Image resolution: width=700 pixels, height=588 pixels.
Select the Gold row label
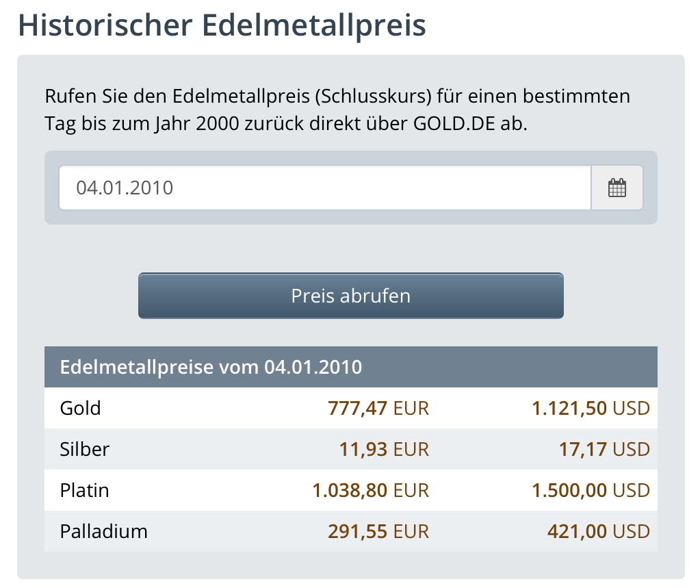click(81, 409)
